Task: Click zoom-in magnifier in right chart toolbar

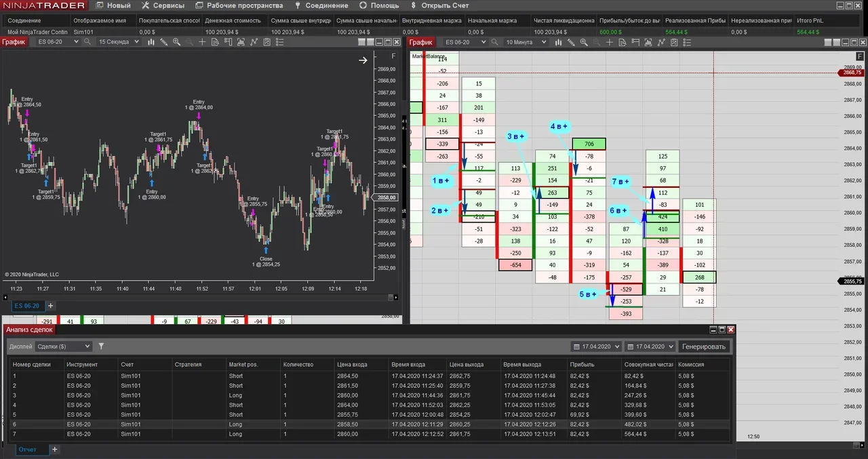Action: [584, 42]
